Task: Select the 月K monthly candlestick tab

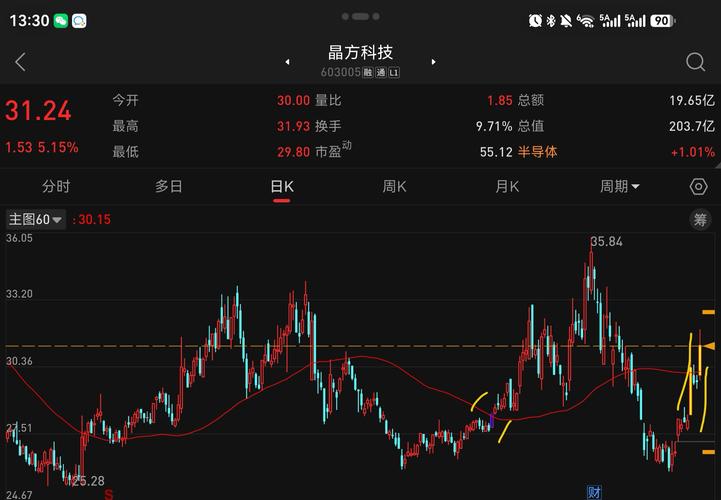Action: (x=507, y=186)
